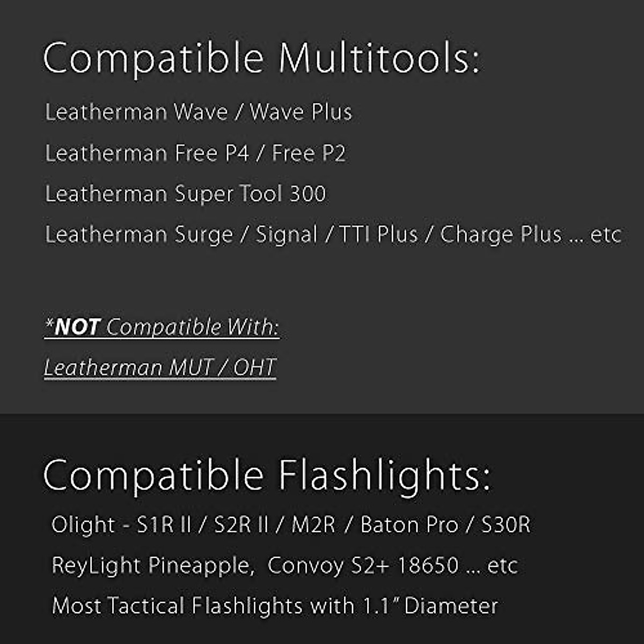
Task: Select the "Free P2" text
Action: pyautogui.click(x=309, y=153)
